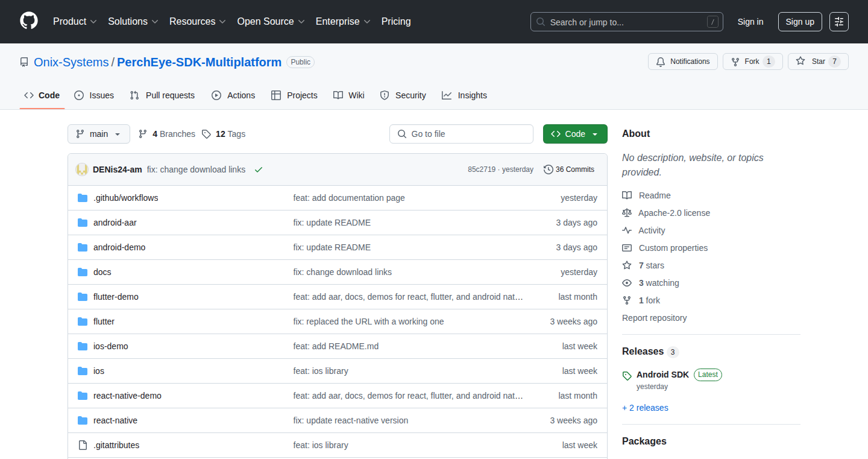Go to the Pricing page
The width and height of the screenshot is (868, 459).
[x=396, y=22]
